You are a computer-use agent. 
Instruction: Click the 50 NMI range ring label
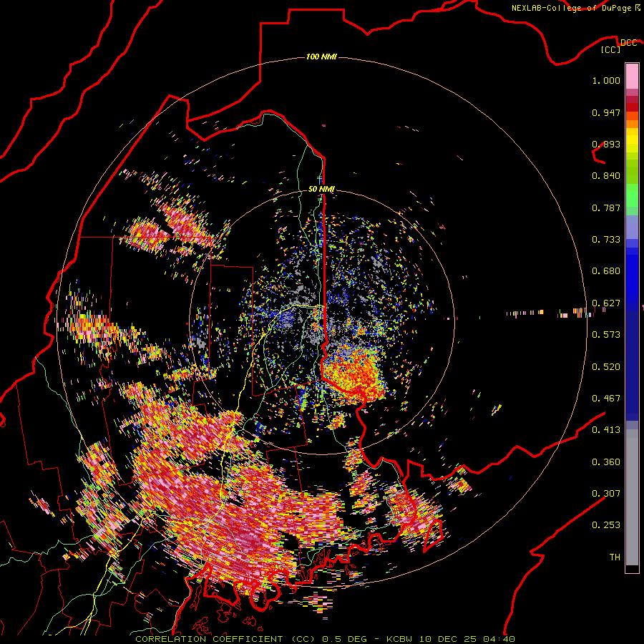pos(321,189)
